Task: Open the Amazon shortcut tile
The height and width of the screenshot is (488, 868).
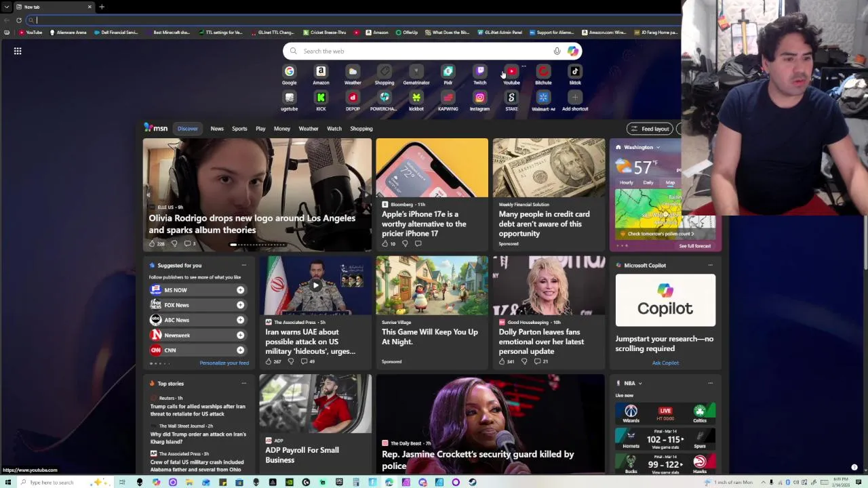Action: pos(321,75)
